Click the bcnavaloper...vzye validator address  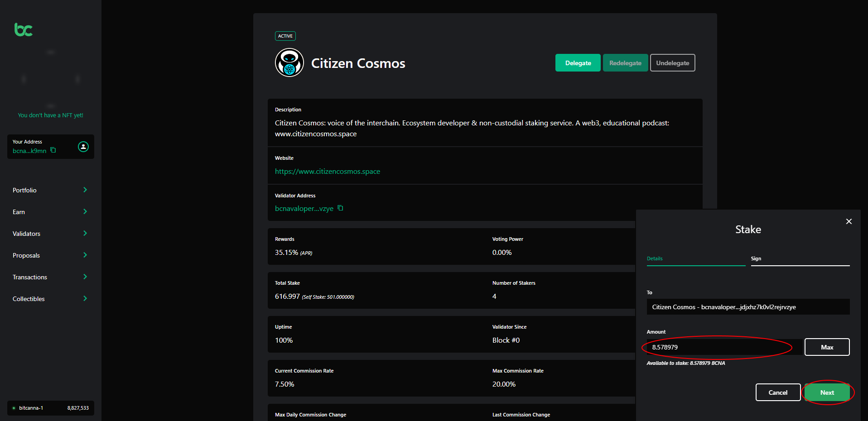pos(304,208)
